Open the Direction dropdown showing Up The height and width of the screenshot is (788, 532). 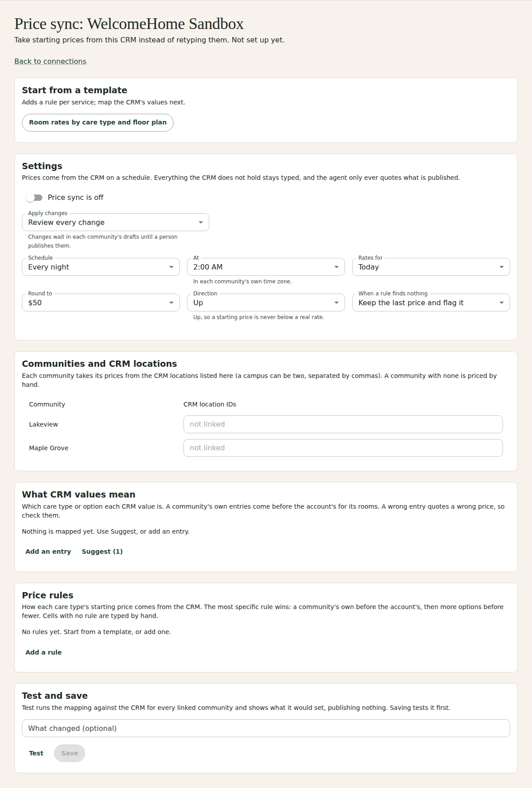point(266,303)
